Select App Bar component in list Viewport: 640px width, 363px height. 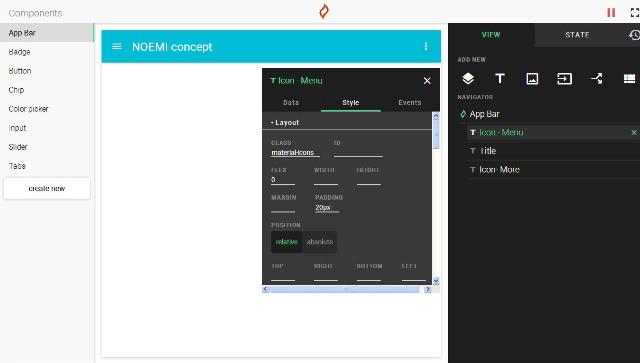[x=47, y=33]
